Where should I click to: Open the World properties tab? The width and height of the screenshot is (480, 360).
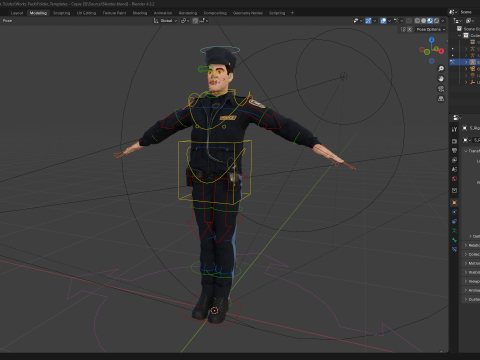click(454, 179)
